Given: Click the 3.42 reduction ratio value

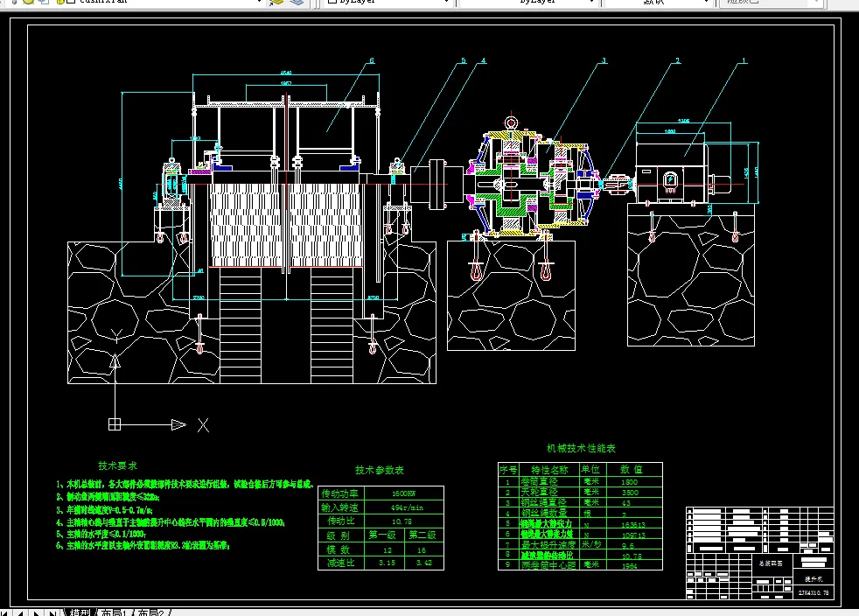Looking at the screenshot, I should click(x=423, y=563).
